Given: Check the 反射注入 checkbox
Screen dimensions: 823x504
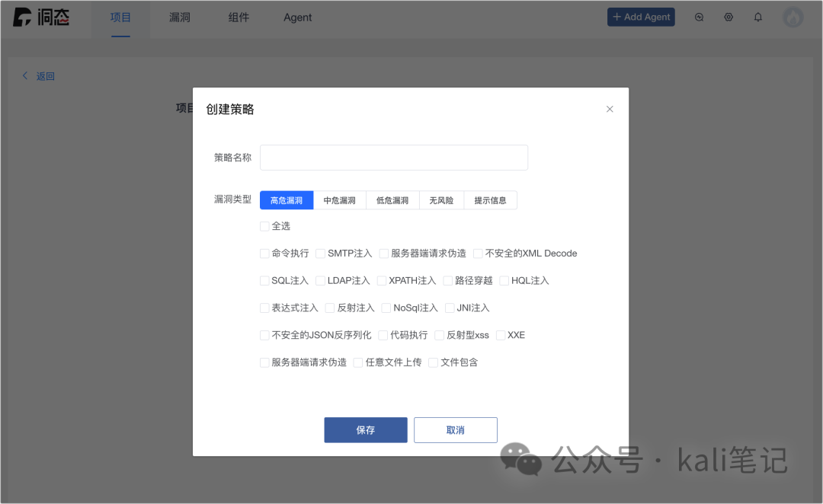Looking at the screenshot, I should (x=330, y=308).
